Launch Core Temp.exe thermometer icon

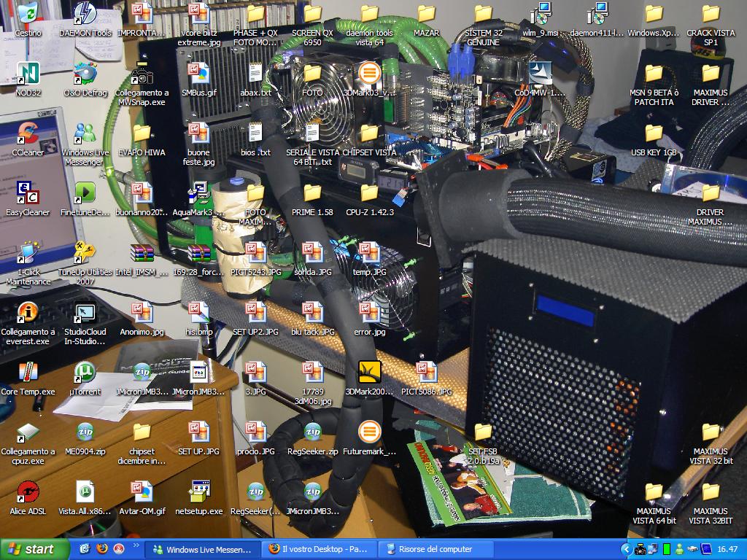pos(28,373)
